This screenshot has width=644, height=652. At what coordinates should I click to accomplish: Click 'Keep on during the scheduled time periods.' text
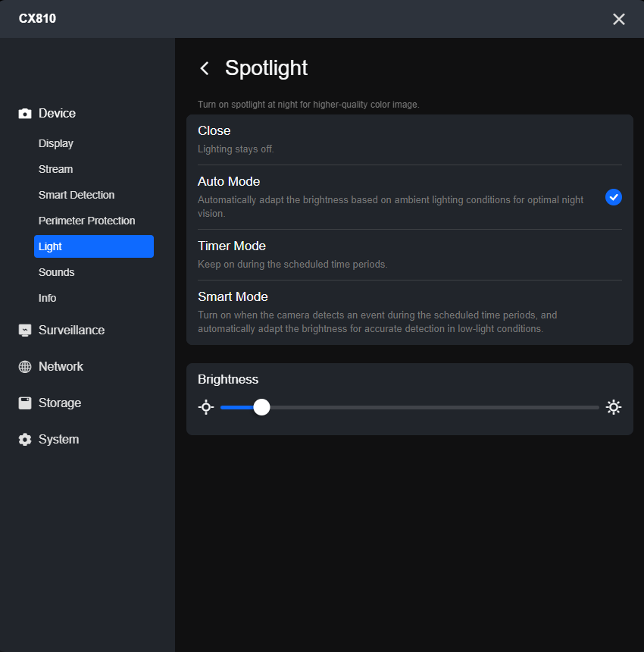pyautogui.click(x=292, y=265)
